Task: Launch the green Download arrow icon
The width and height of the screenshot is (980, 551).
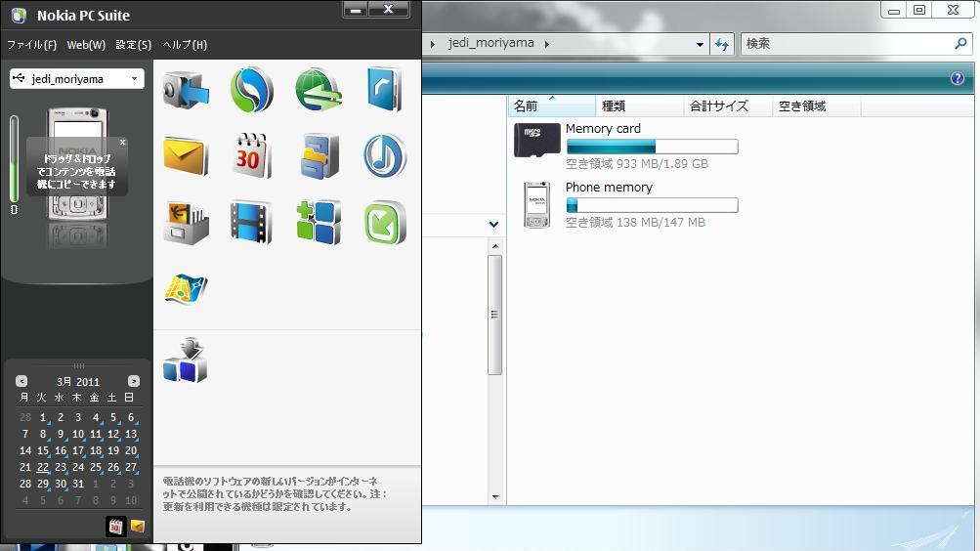Action: (x=385, y=223)
